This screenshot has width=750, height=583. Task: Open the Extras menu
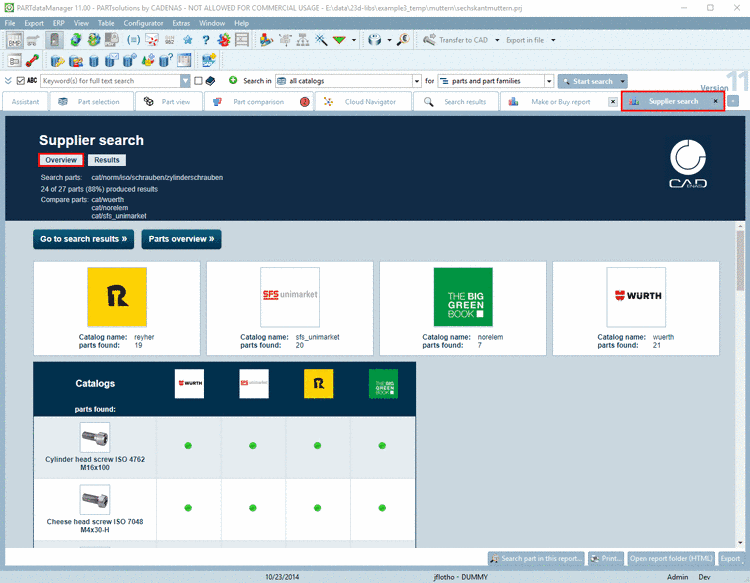[181, 23]
